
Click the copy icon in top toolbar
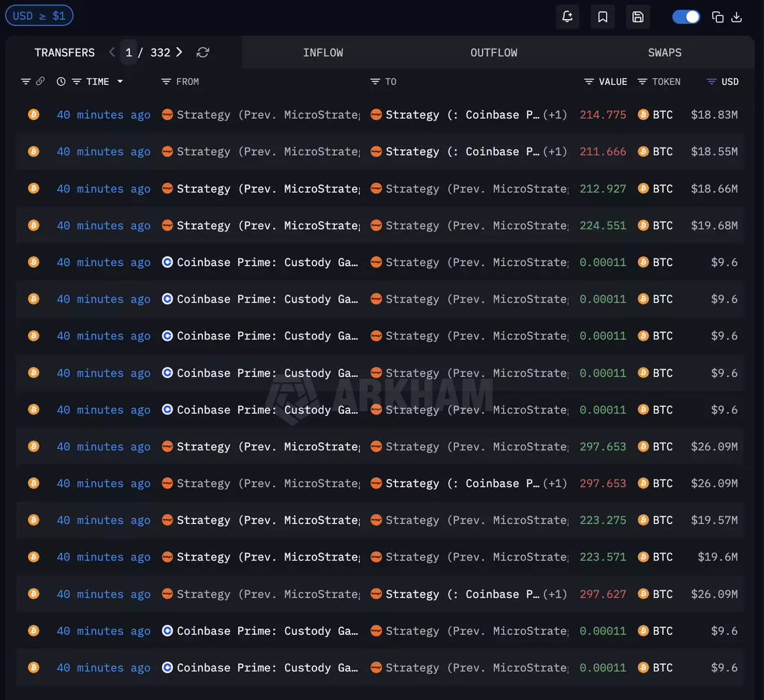tap(718, 17)
